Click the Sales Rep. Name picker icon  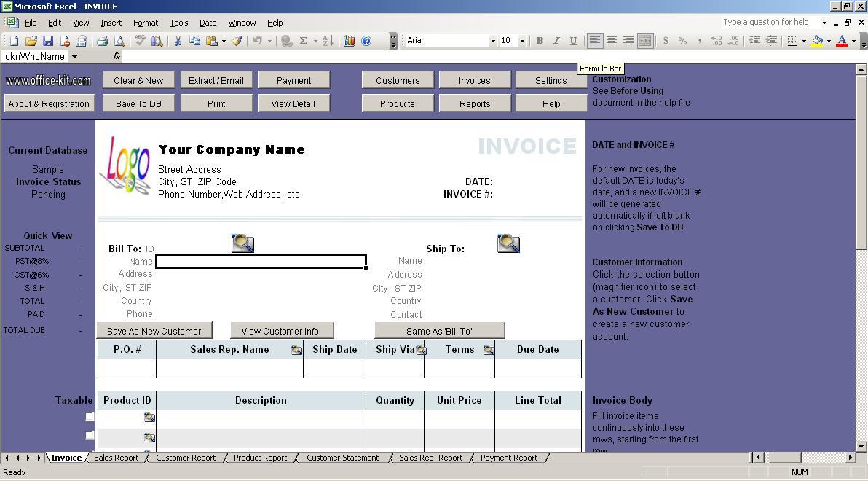coord(296,349)
